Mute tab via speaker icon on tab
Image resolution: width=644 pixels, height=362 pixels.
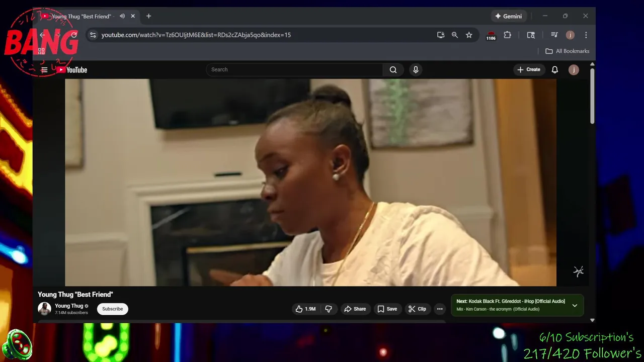(x=122, y=16)
